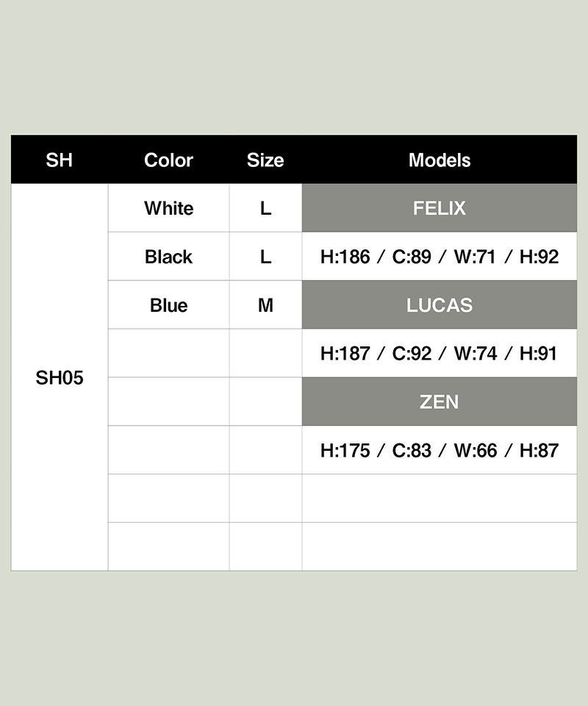The width and height of the screenshot is (588, 706).
Task: Select the White color cell
Action: pos(168,208)
